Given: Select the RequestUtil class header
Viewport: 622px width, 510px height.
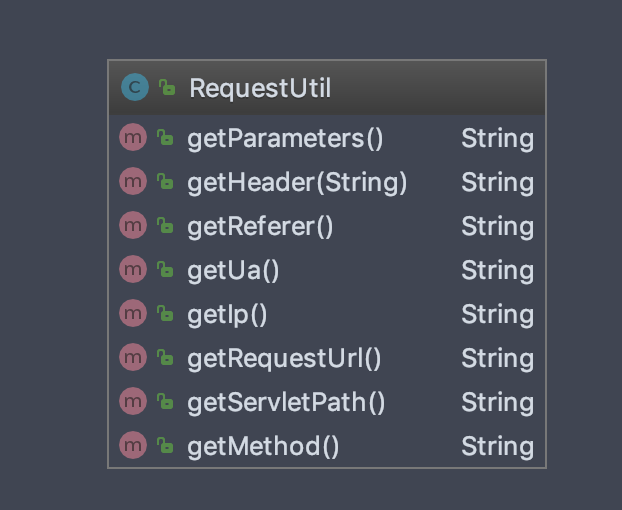Looking at the screenshot, I should 260,88.
